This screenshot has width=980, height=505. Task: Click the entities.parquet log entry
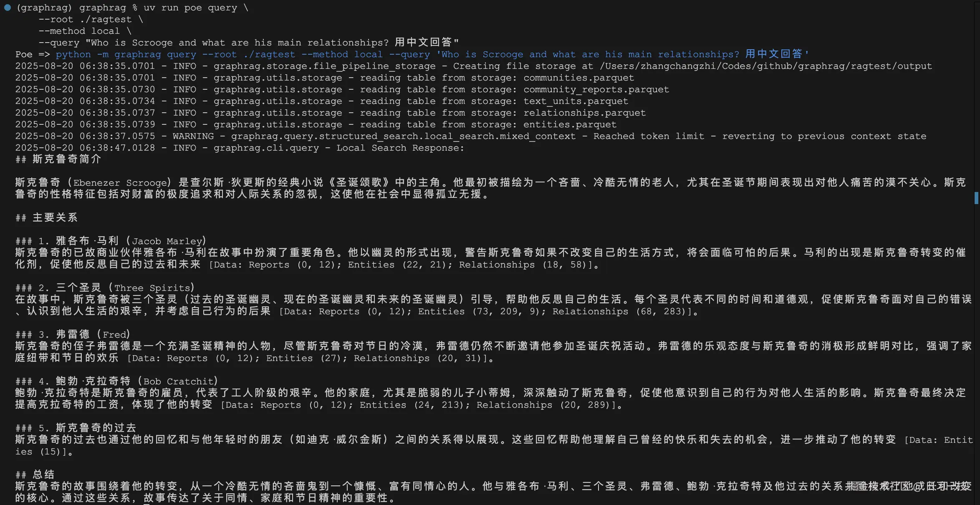pos(570,124)
